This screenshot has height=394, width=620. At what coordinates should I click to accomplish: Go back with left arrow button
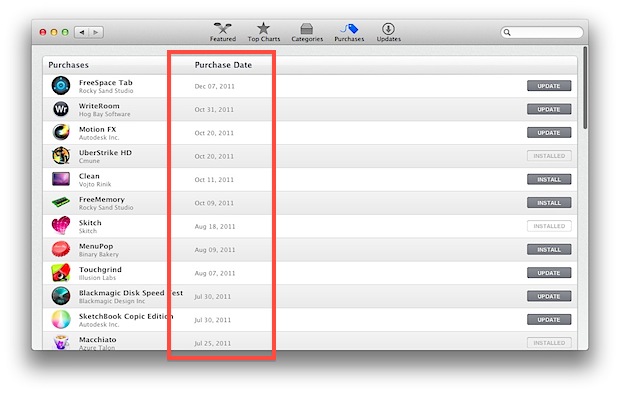point(82,32)
